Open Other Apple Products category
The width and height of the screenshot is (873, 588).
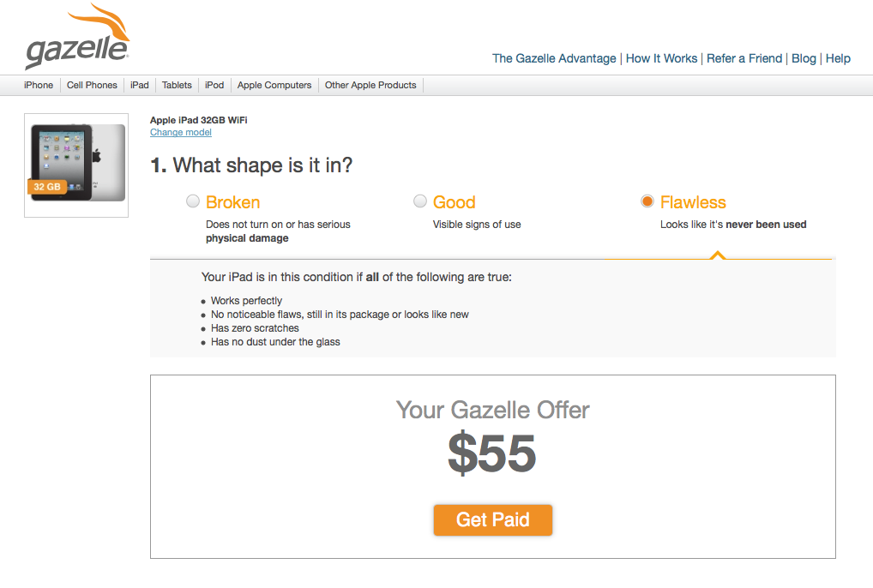coord(370,85)
